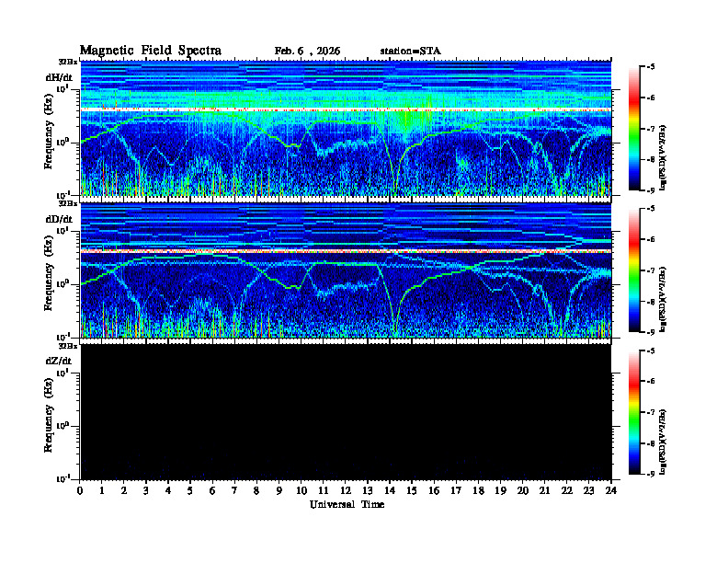Click the dD/dt spectrogram plot

(x=346, y=270)
